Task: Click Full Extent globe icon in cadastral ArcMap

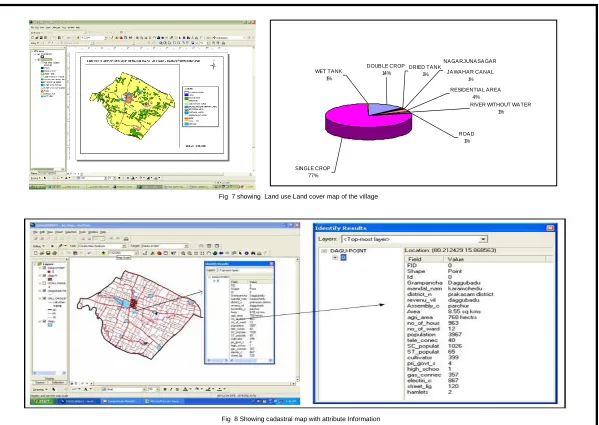Action: pyautogui.click(x=215, y=253)
